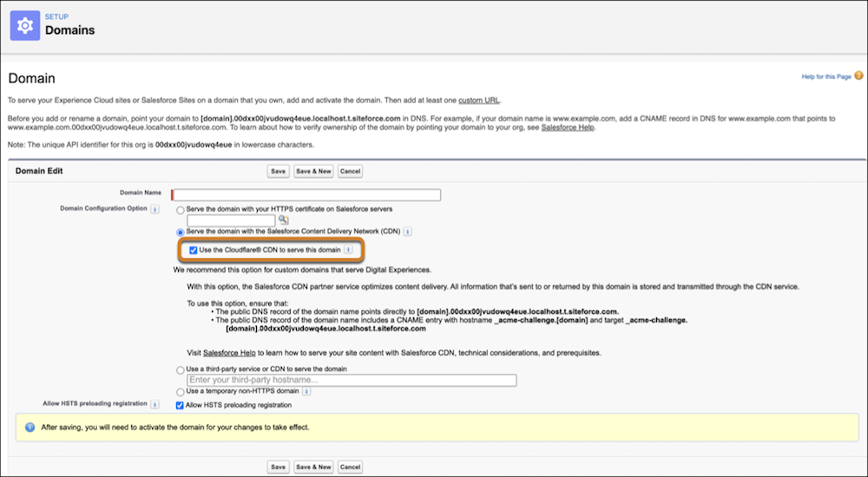The width and height of the screenshot is (868, 477).
Task: Click the bottom Save & New button
Action: [x=313, y=467]
